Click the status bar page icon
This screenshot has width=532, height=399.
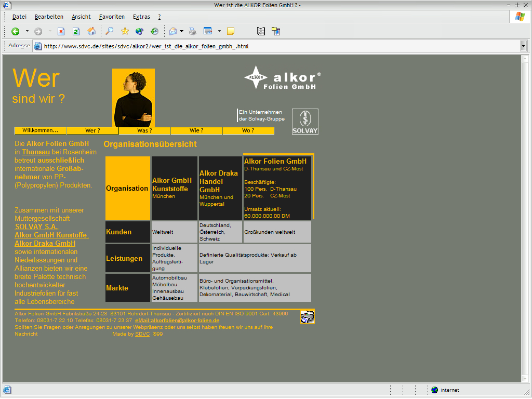(7, 390)
